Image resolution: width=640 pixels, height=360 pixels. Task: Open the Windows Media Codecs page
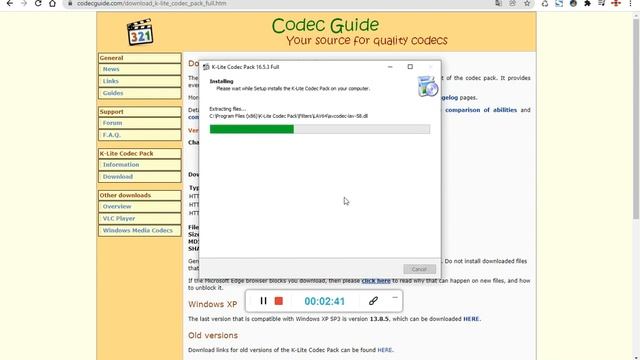pyautogui.click(x=140, y=231)
